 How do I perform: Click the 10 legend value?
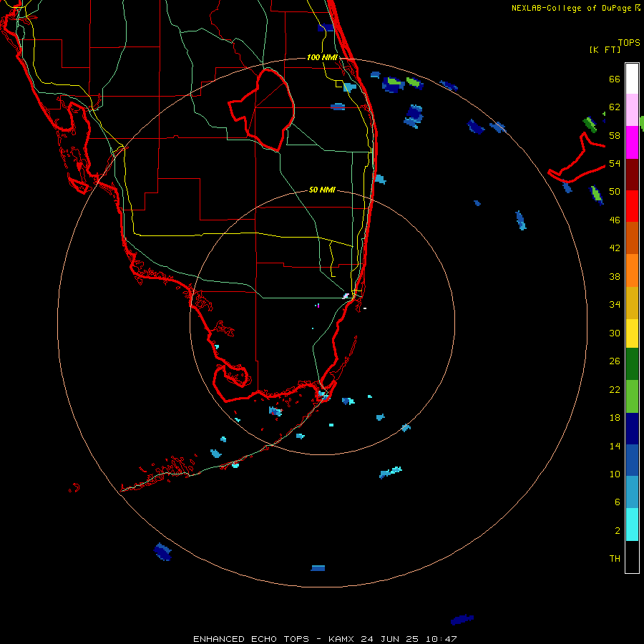point(615,474)
